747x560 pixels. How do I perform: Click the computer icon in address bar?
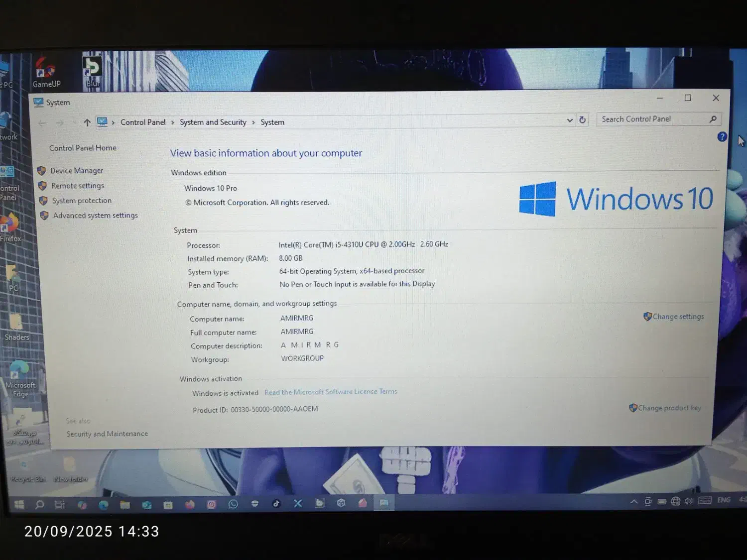click(102, 122)
